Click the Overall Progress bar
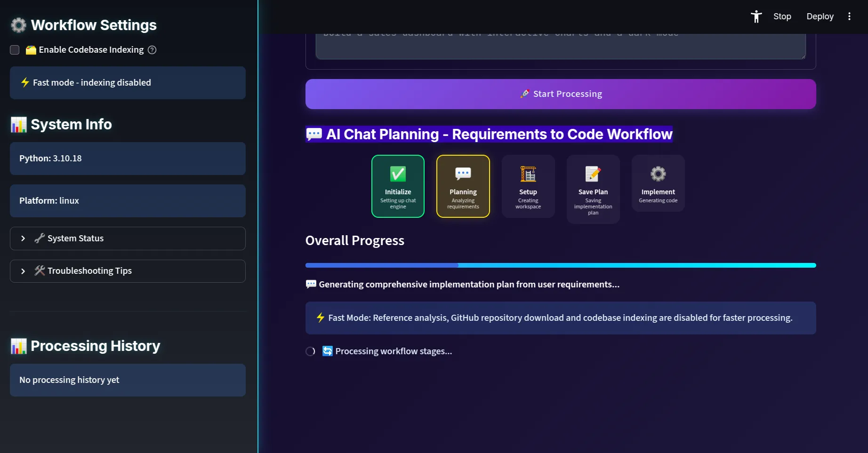 click(561, 265)
